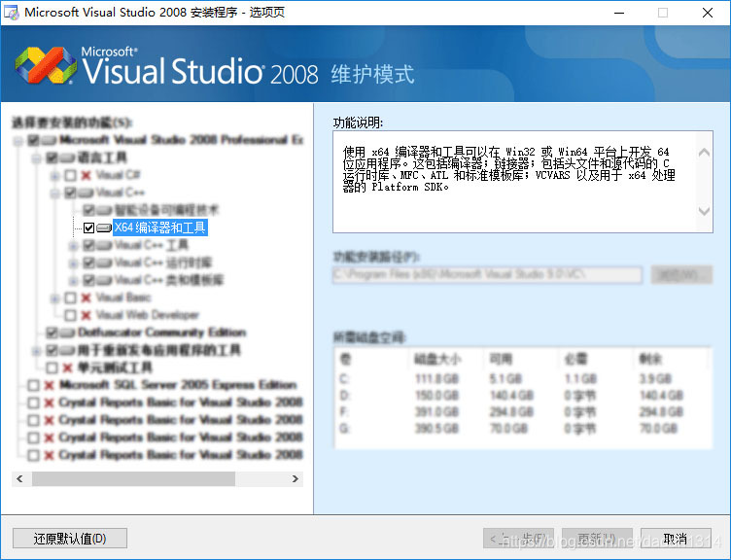
Task: Check the Visual Basic checkbox
Action: [70, 297]
